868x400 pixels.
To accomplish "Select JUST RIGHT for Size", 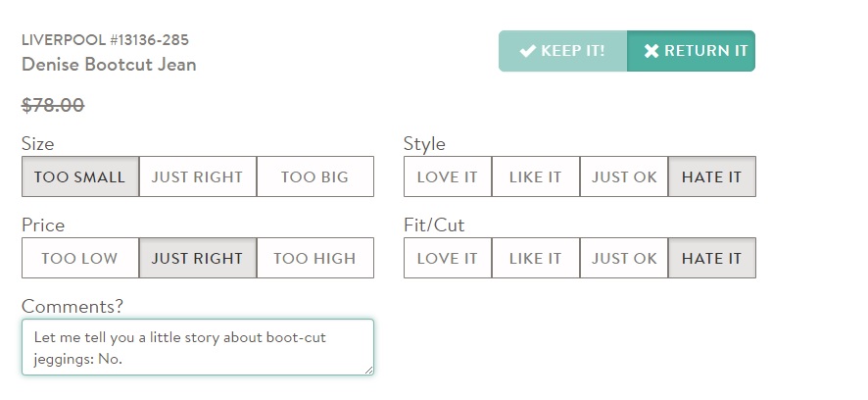I will 198,177.
